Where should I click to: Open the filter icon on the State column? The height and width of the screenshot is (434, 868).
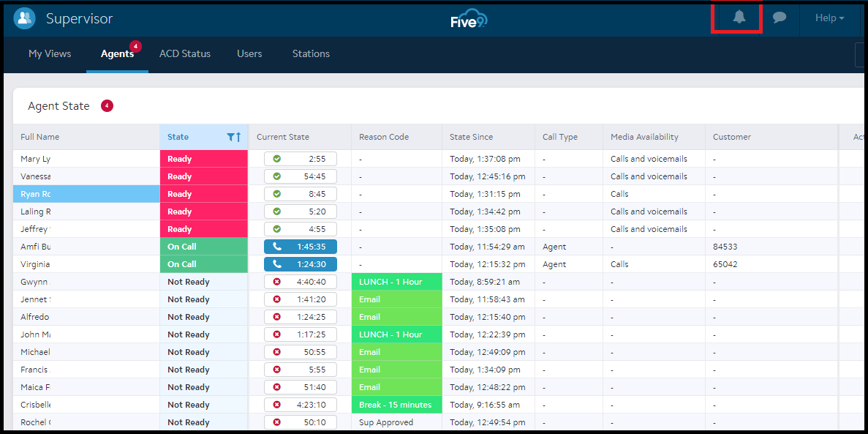click(229, 137)
